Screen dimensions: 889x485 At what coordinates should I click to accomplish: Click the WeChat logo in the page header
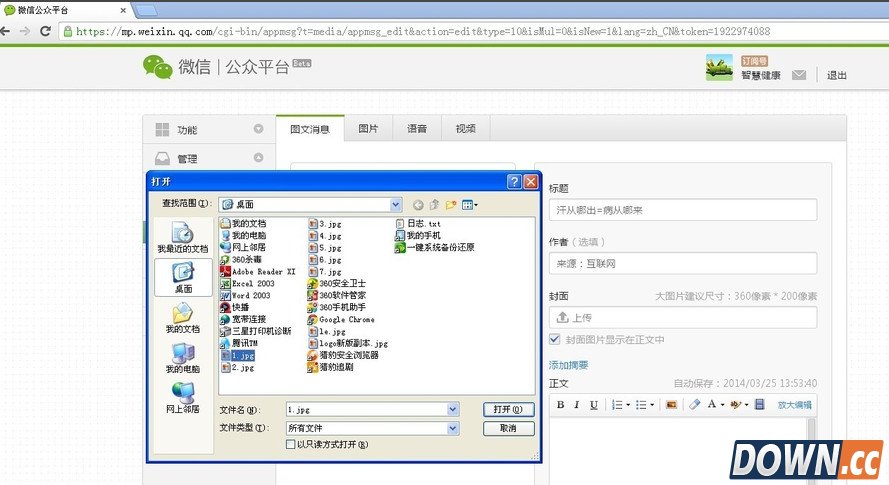(158, 67)
